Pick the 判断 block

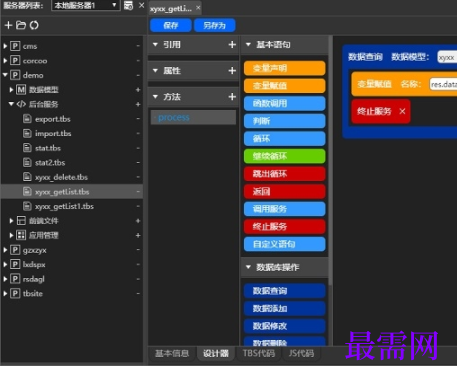coord(284,121)
